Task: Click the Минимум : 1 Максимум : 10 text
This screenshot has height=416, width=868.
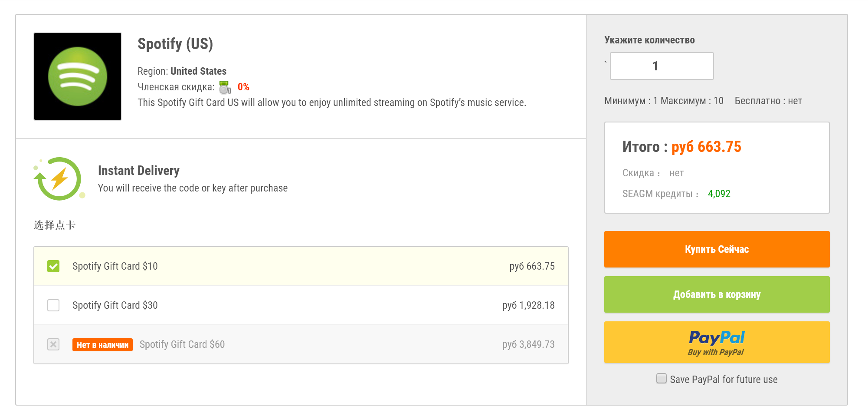Action: pyautogui.click(x=664, y=101)
